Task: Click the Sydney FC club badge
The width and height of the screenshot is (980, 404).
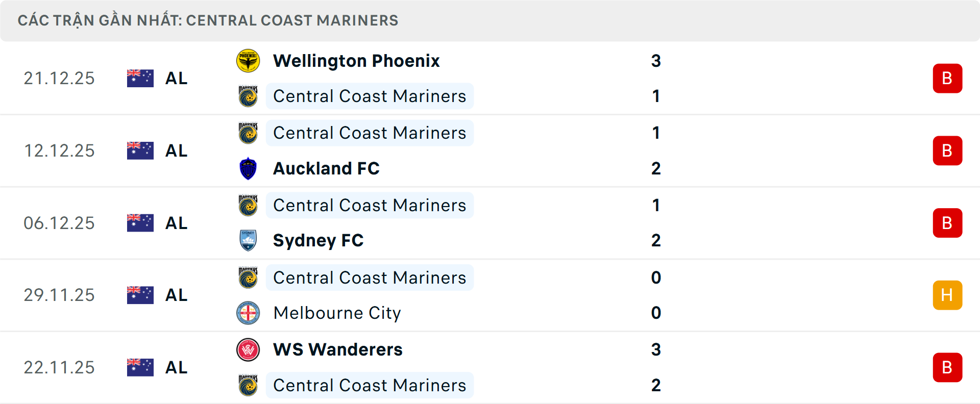Action: pos(249,241)
